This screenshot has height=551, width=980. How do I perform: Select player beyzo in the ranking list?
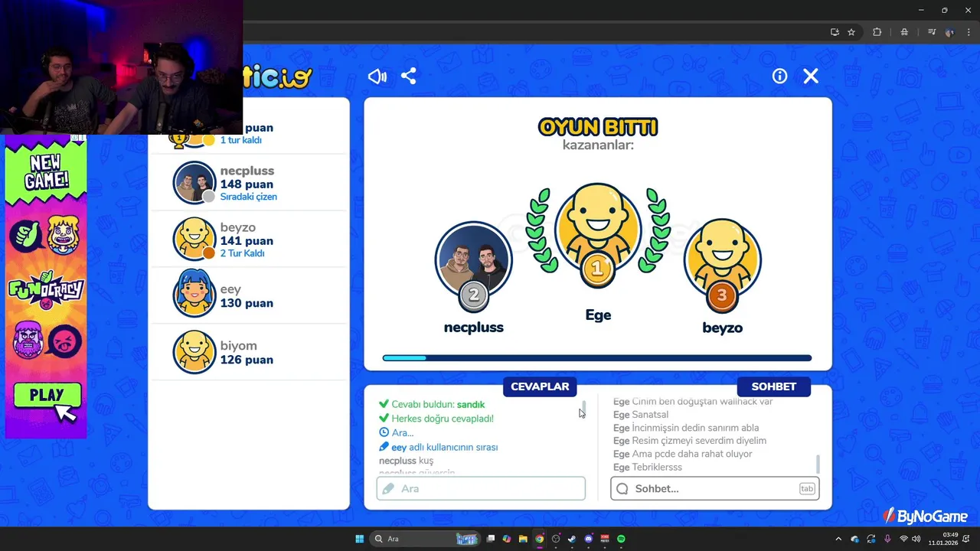[249, 240]
